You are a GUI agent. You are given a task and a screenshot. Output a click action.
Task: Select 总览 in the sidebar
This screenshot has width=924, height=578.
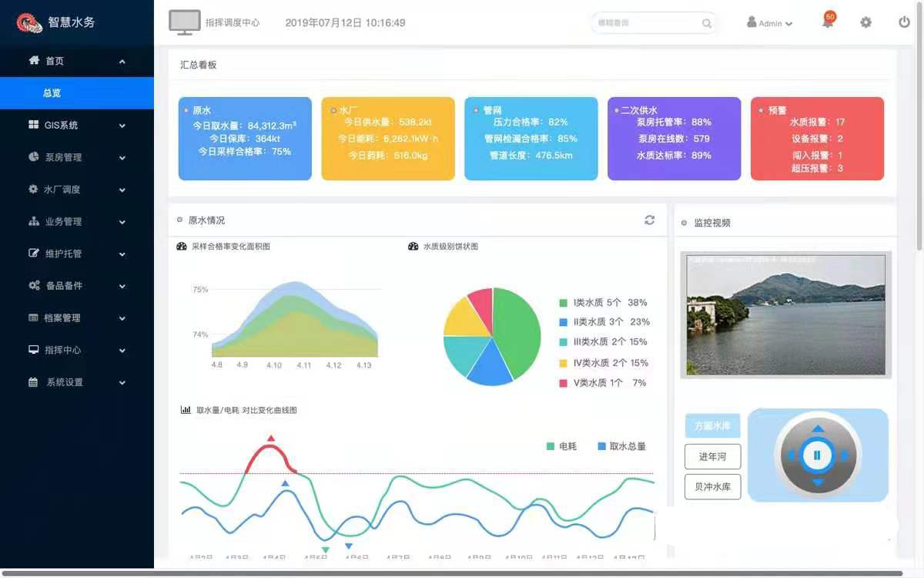tap(77, 93)
